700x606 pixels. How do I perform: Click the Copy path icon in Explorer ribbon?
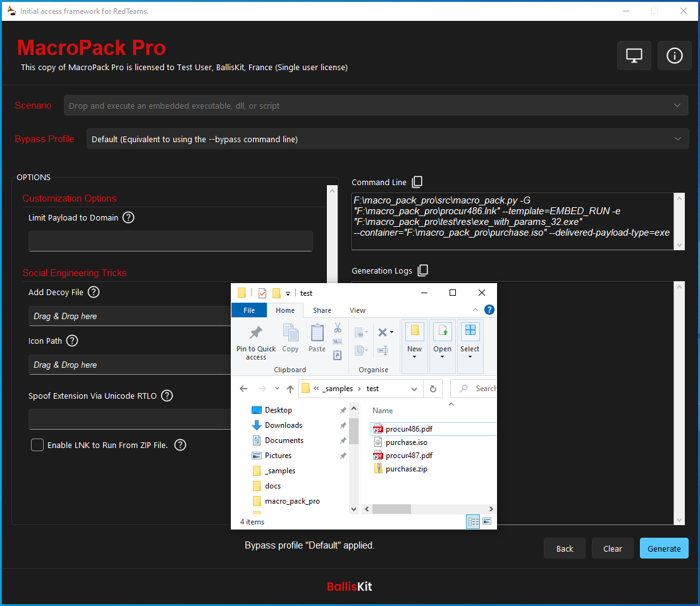click(x=338, y=341)
